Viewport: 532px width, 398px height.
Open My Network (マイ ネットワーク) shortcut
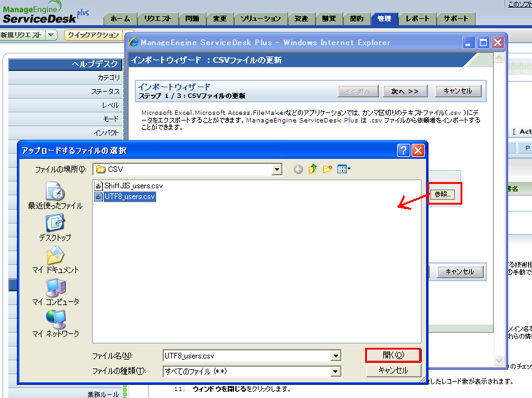coord(55,324)
